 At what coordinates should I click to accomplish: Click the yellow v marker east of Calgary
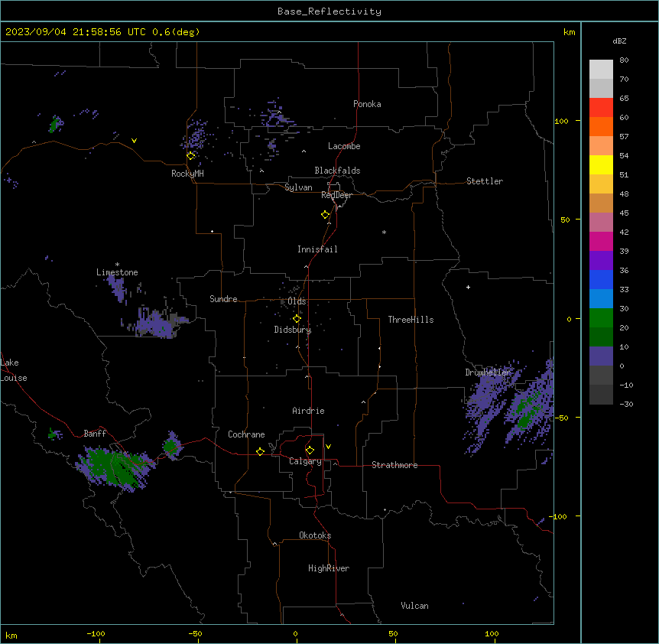click(328, 447)
